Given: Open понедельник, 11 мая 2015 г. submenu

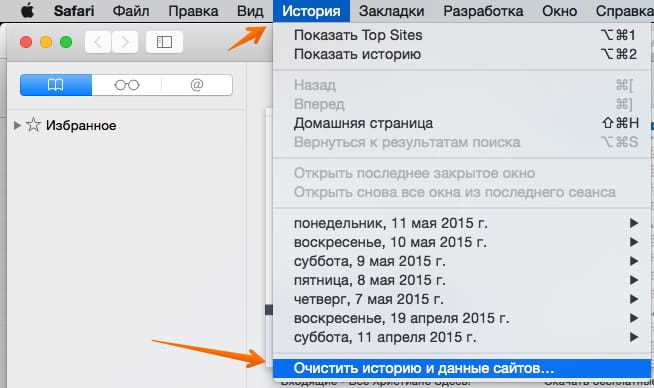Looking at the screenshot, I should click(462, 223).
